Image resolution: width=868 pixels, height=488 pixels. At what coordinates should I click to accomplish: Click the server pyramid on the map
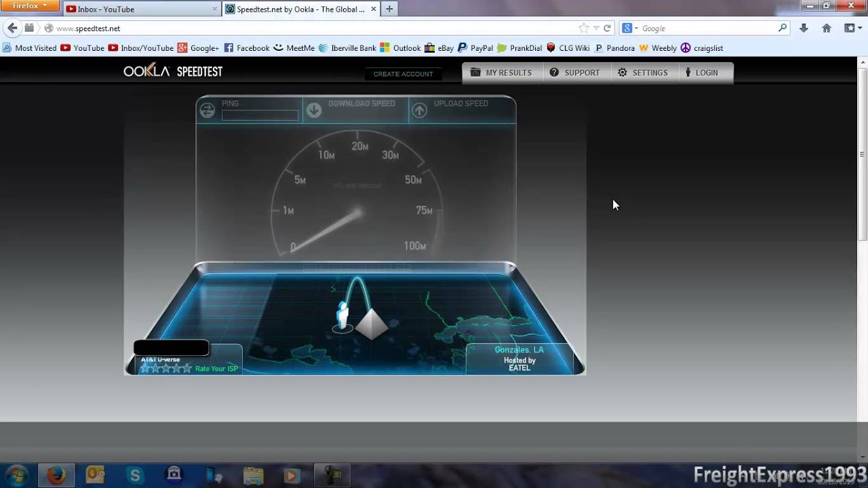point(371,324)
